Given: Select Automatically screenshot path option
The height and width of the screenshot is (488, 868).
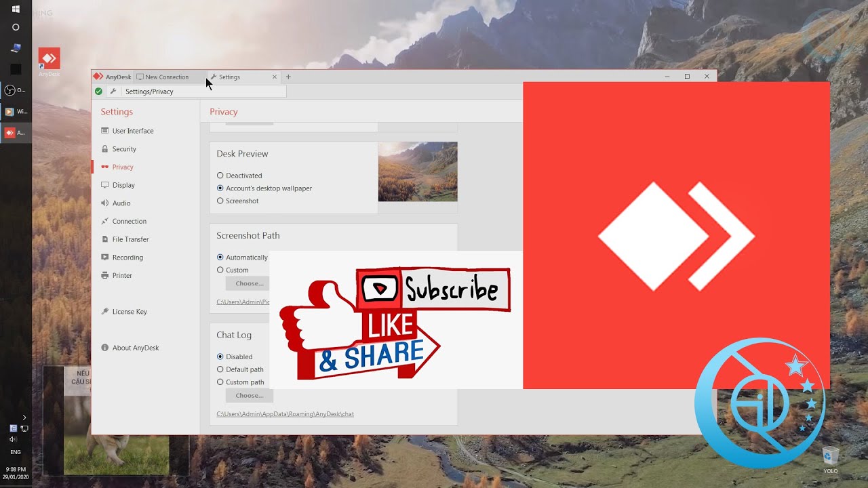Looking at the screenshot, I should [x=242, y=258].
